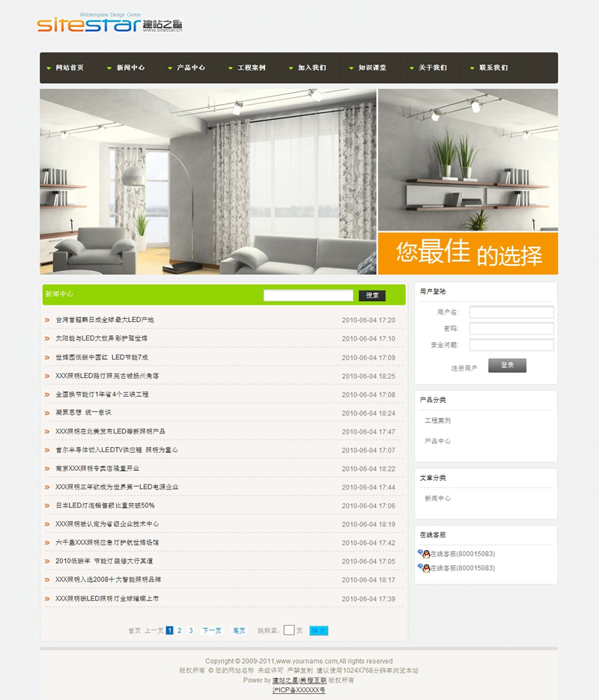This screenshot has width=599, height=700.
Task: Focus the news search text field
Action: point(308,296)
